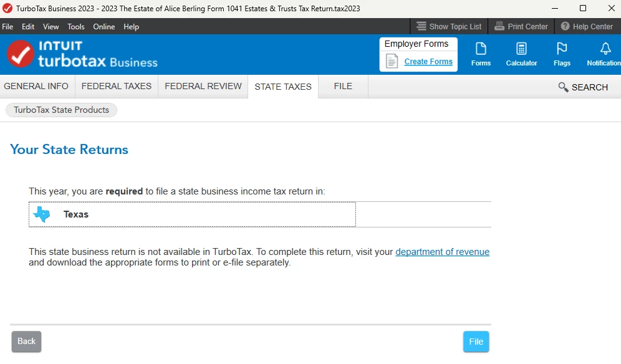
Task: Open the Tools menu
Action: 75,27
